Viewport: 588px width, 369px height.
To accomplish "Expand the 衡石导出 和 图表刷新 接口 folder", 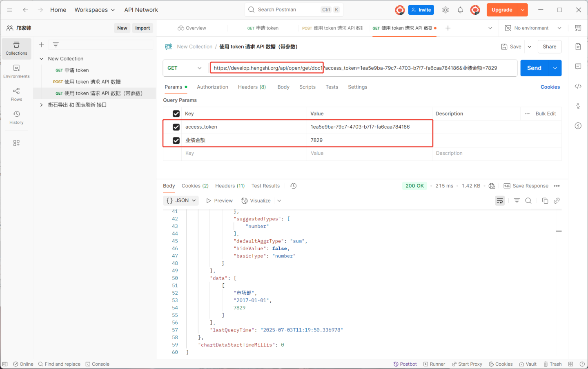I will (x=41, y=105).
